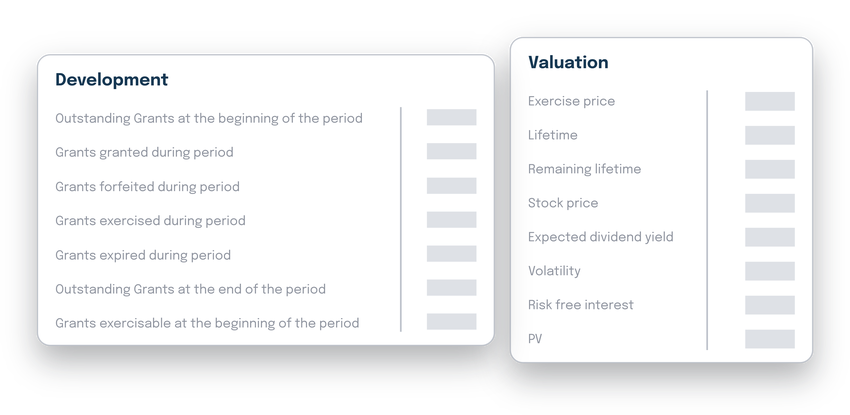
Task: Click the Grants expired during period label
Action: pos(143,254)
